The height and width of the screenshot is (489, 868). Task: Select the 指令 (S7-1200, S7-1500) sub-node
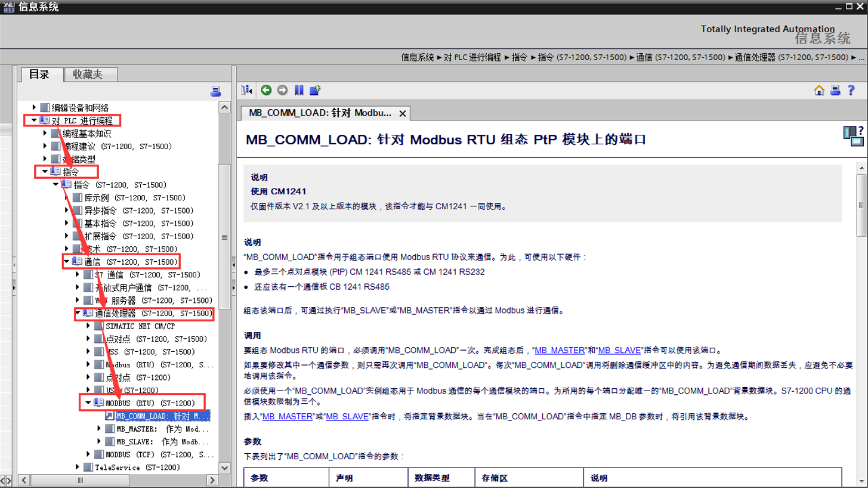point(121,185)
